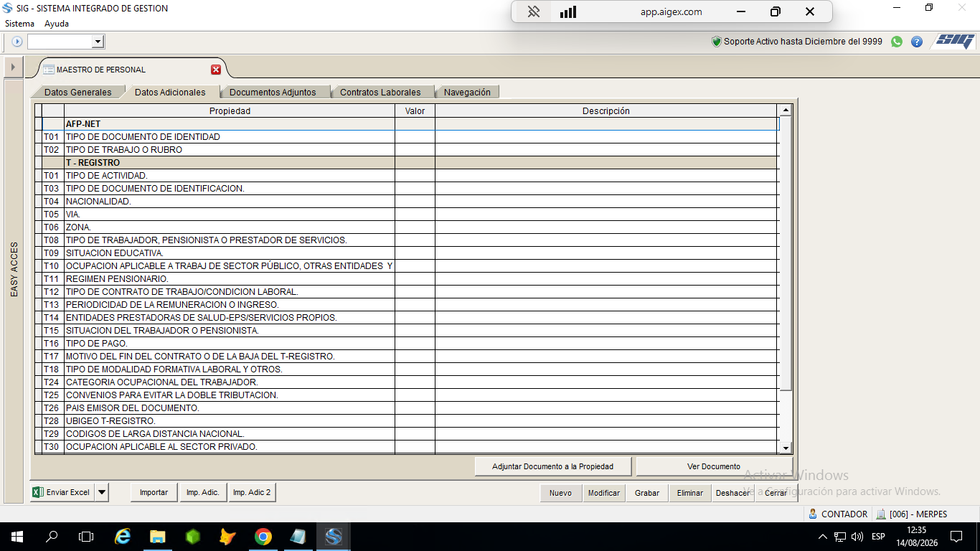Screen dimensions: 980x551
Task: Click the green support shield icon
Action: (x=716, y=42)
